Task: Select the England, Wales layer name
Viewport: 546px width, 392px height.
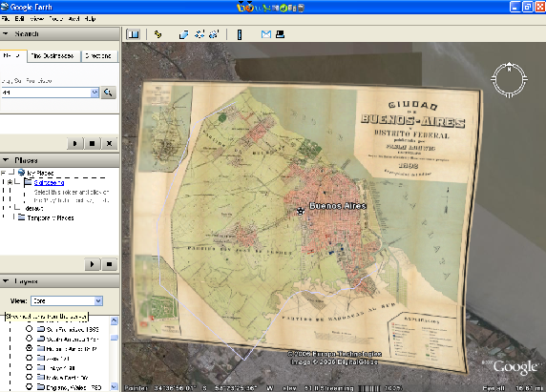Action: [73, 387]
